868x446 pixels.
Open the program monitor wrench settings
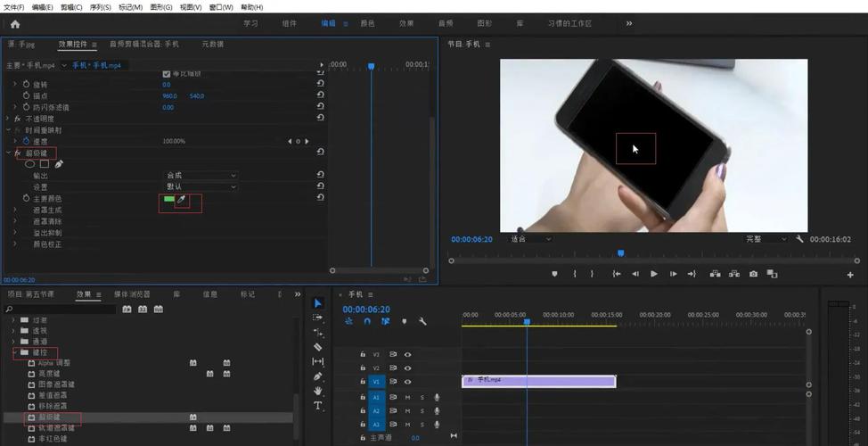click(x=799, y=239)
